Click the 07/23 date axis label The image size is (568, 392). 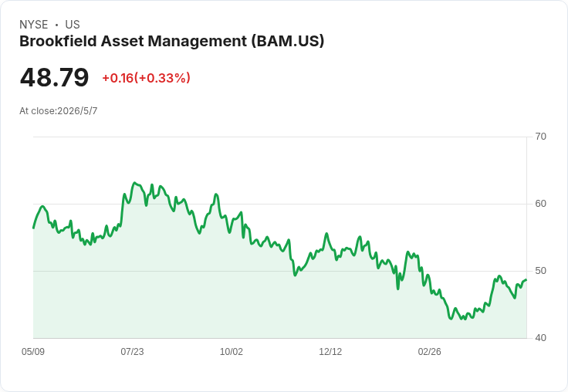click(132, 352)
